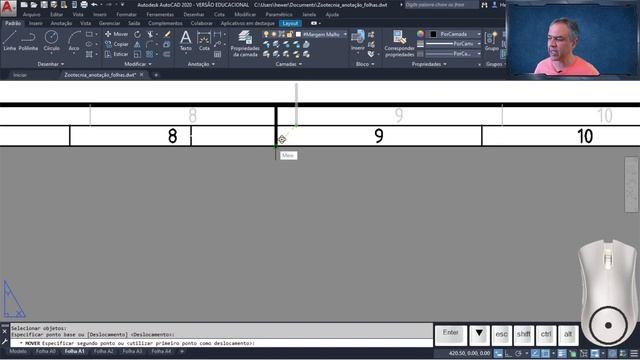
Task: Click the Copiar tool
Action: click(x=116, y=44)
